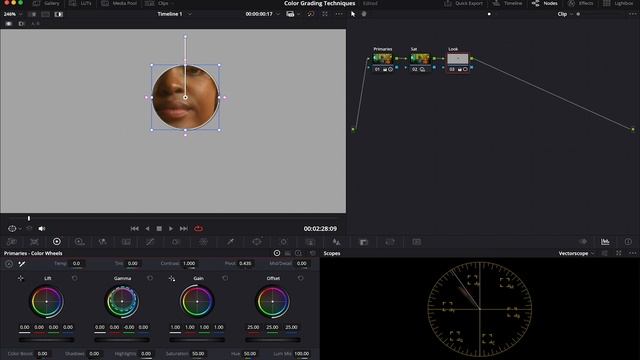This screenshot has width=640, height=360.
Task: Reset the Lift wheel
Action: point(74,278)
